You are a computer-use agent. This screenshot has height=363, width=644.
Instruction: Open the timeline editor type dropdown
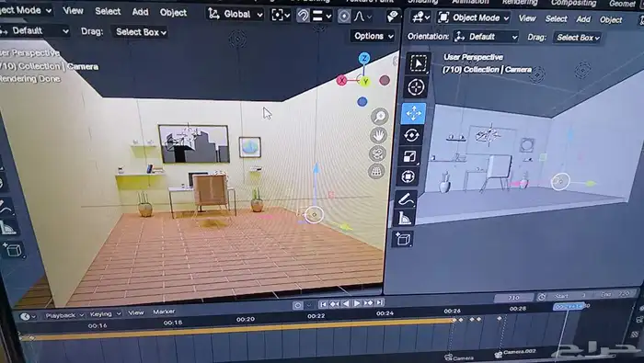pyautogui.click(x=28, y=317)
